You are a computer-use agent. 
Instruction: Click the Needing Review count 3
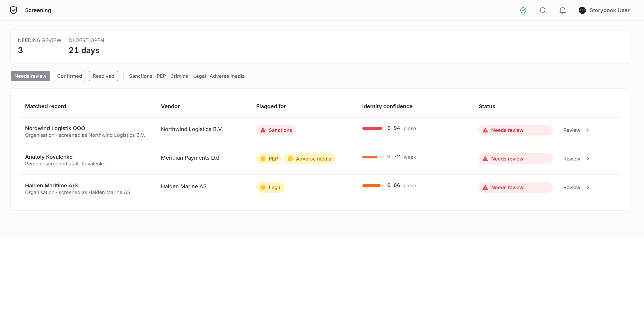[x=21, y=51]
